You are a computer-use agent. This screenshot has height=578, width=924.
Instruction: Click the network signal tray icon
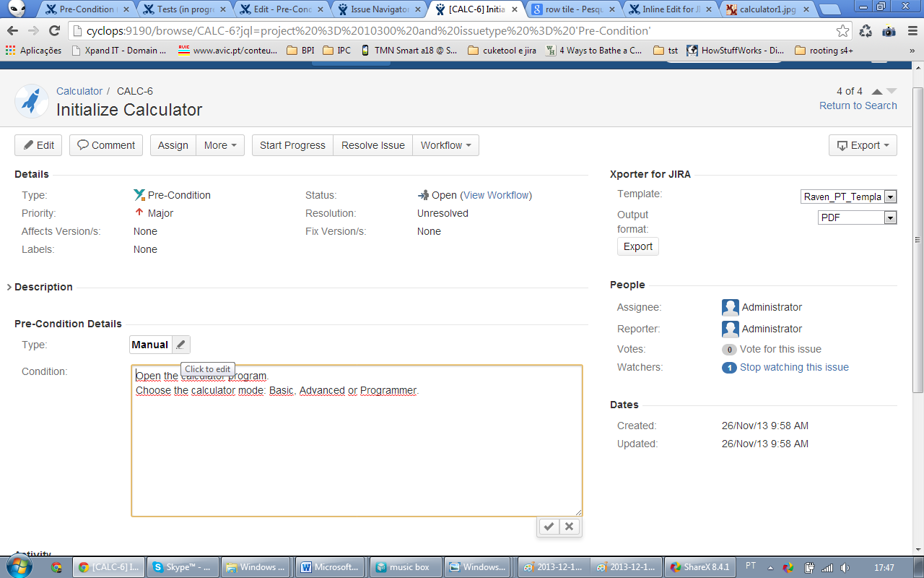pos(827,567)
